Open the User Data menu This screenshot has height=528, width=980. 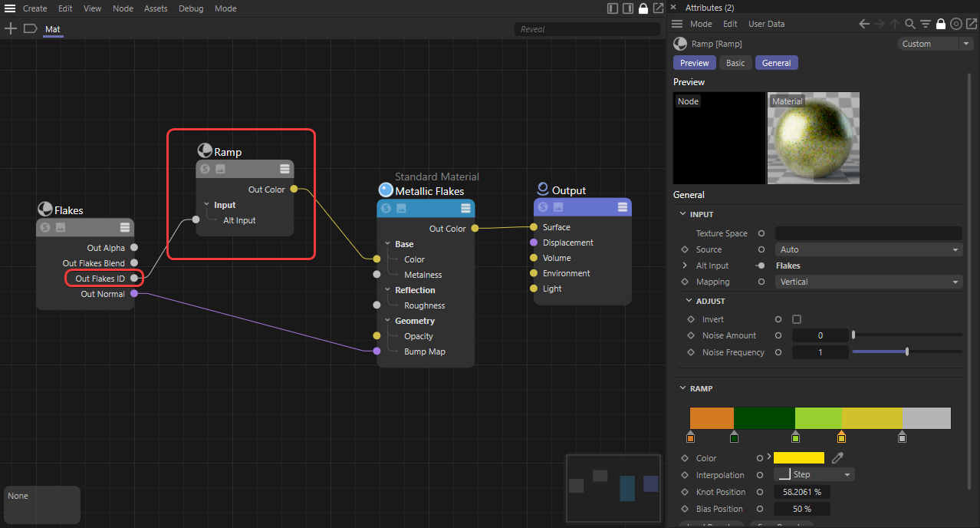766,24
